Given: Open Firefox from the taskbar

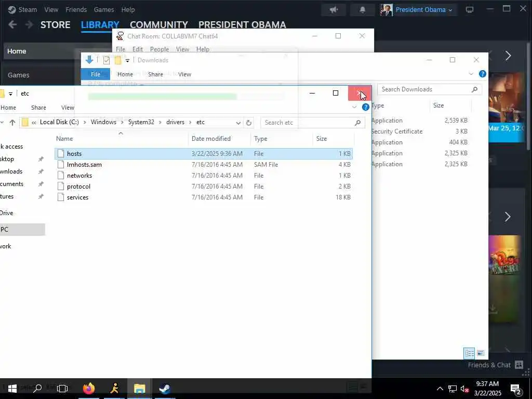Looking at the screenshot, I should pos(89,388).
